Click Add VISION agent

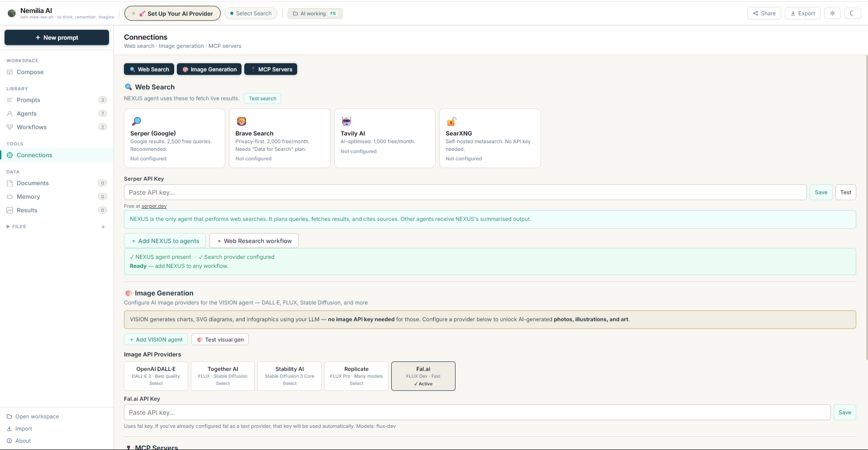[x=156, y=340]
